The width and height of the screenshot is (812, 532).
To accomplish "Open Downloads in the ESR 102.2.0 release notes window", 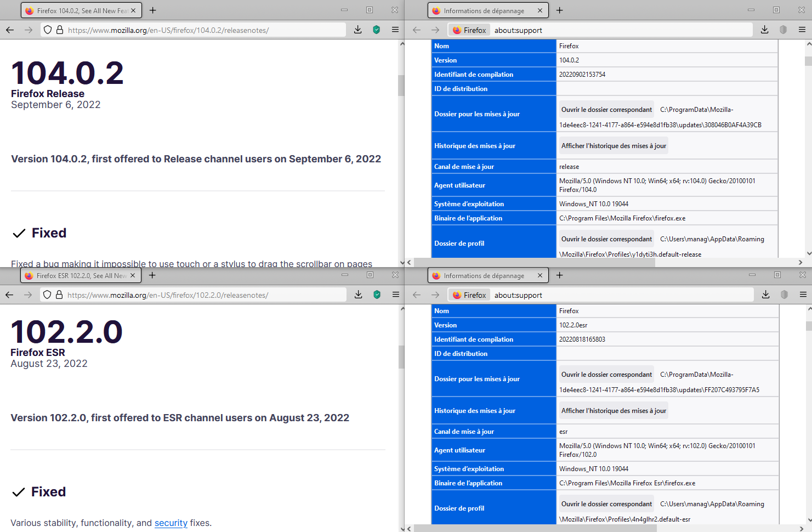I will pyautogui.click(x=359, y=295).
